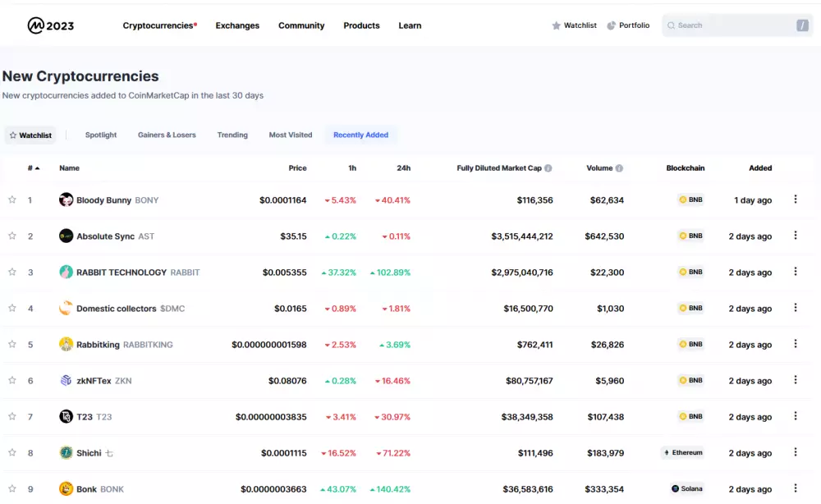This screenshot has width=821, height=504.
Task: Open the three-dot menu for Absolute Sync
Action: point(795,236)
